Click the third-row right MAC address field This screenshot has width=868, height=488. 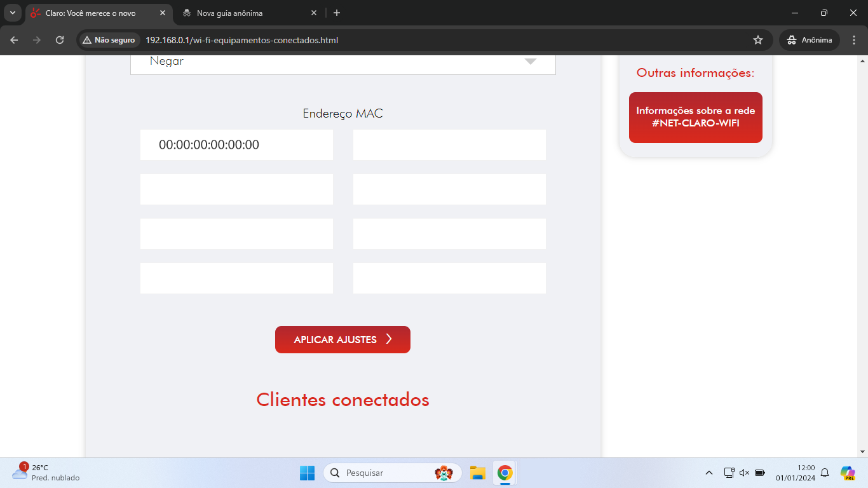449,234
